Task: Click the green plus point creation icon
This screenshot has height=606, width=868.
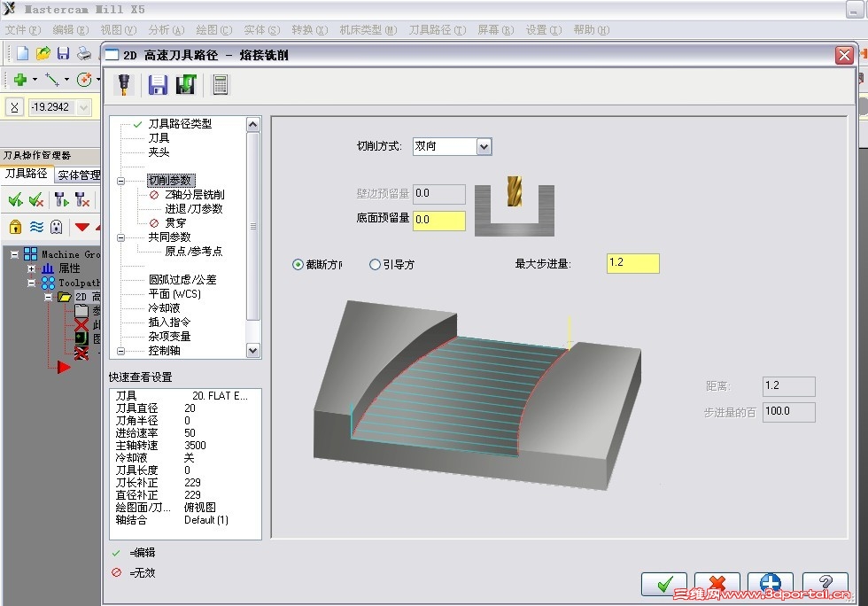Action: [20, 80]
